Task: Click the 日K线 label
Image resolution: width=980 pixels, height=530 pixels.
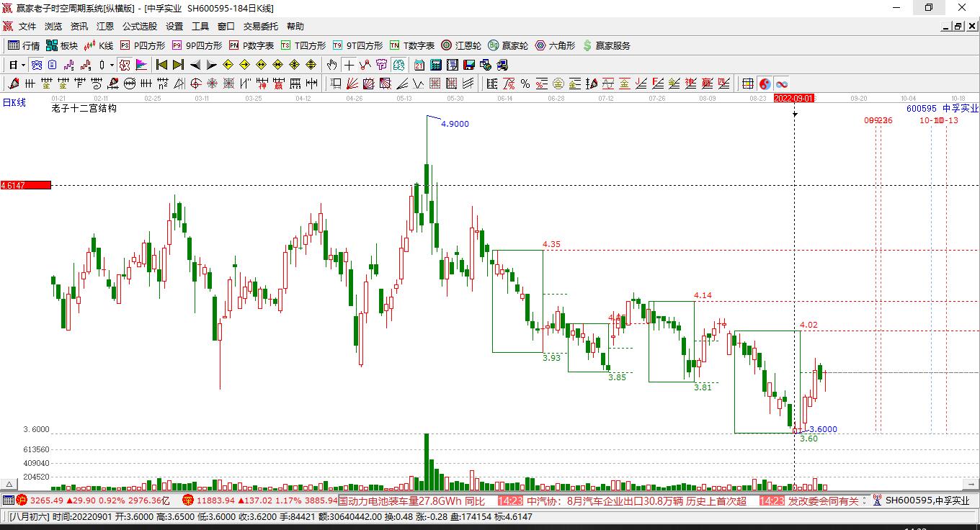Action: tap(14, 102)
